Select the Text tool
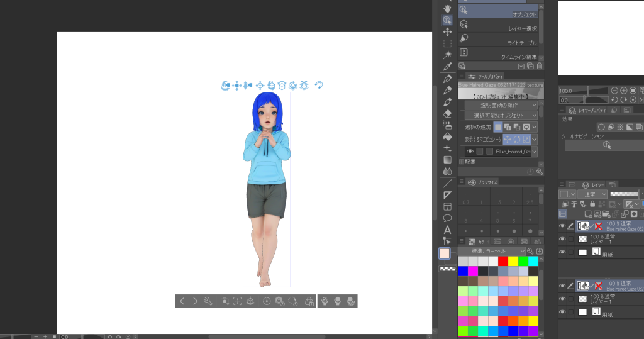The image size is (644, 339). pos(447,230)
